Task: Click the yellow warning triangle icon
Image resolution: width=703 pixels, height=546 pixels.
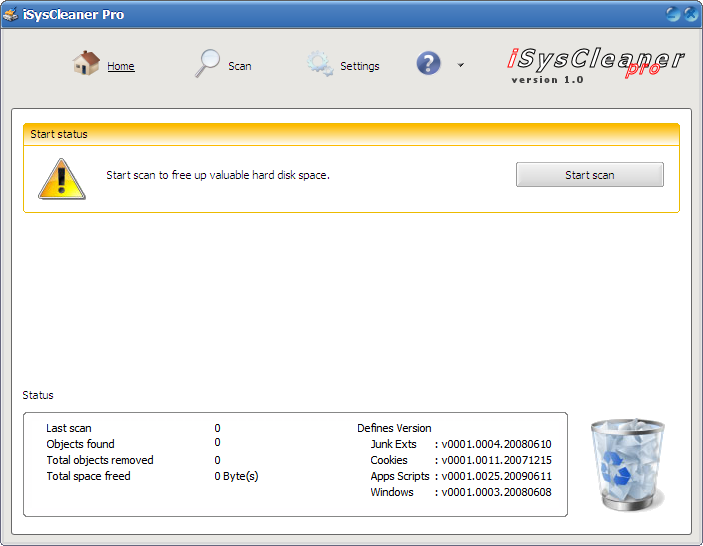Action: coord(62,177)
